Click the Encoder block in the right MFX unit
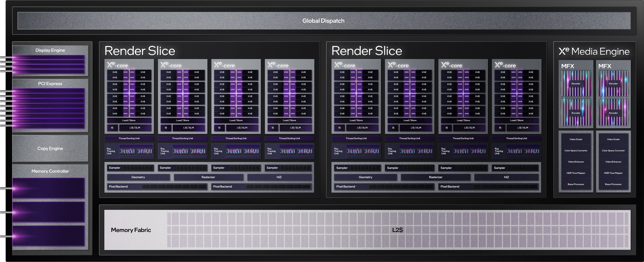 (x=613, y=113)
